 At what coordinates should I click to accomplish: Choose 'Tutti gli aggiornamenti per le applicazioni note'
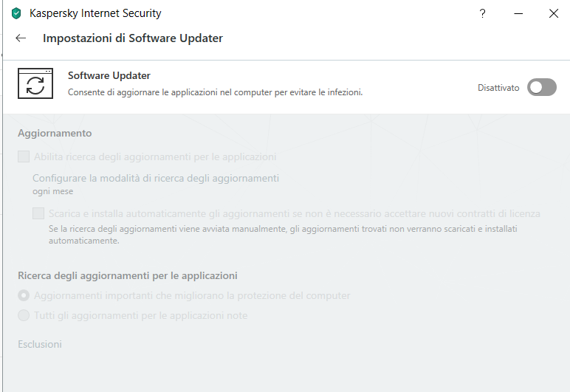coord(24,315)
